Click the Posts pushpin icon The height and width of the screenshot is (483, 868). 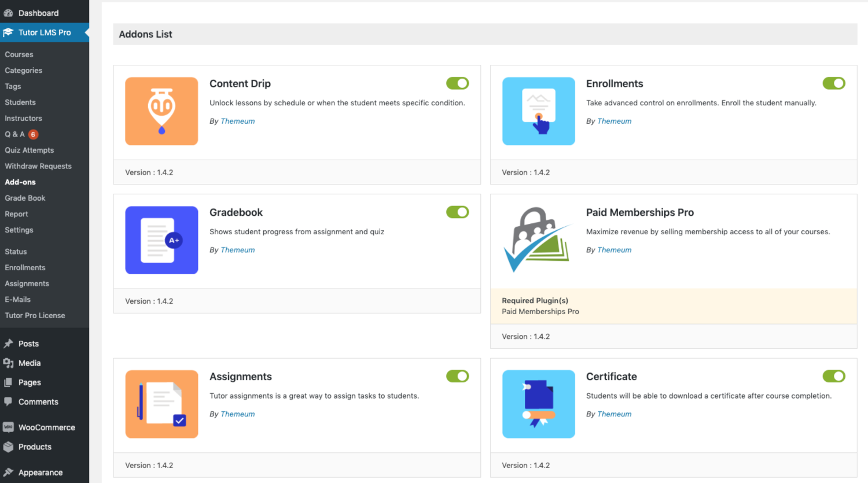coord(8,344)
